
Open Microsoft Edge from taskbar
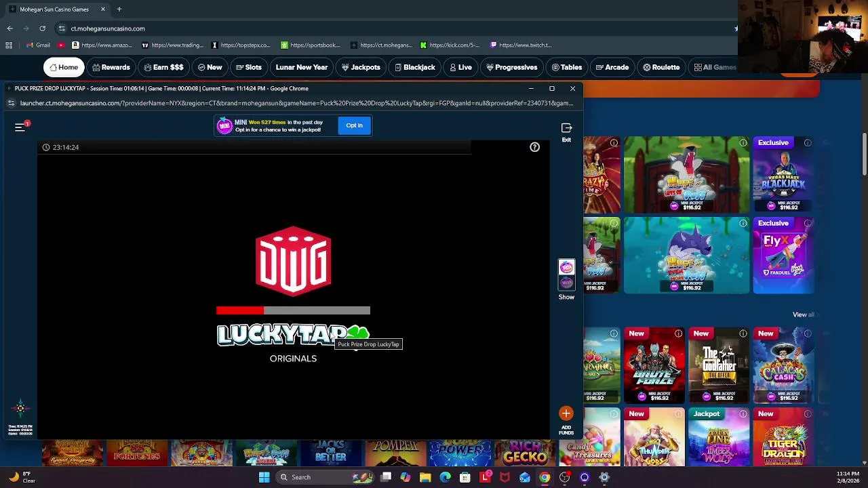click(445, 477)
